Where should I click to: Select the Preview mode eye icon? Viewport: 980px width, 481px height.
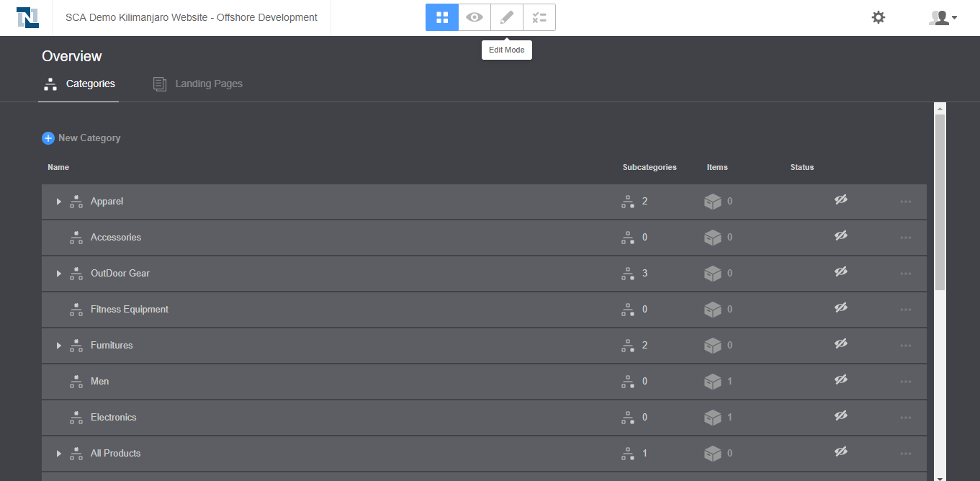pyautogui.click(x=475, y=17)
